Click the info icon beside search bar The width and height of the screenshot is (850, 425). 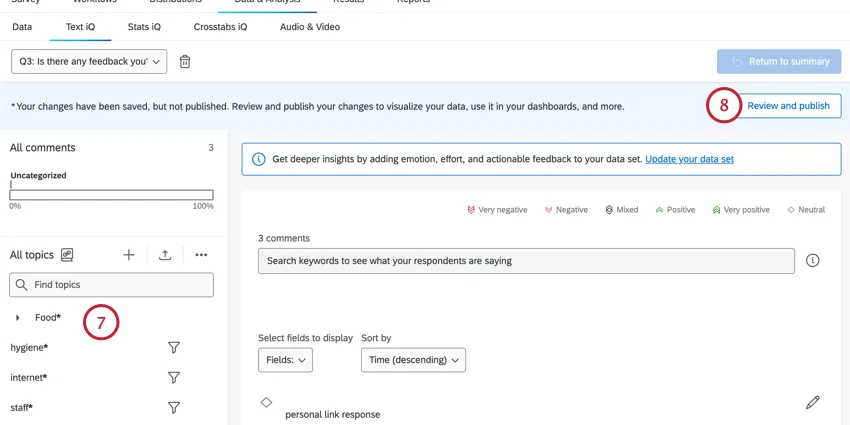812,261
